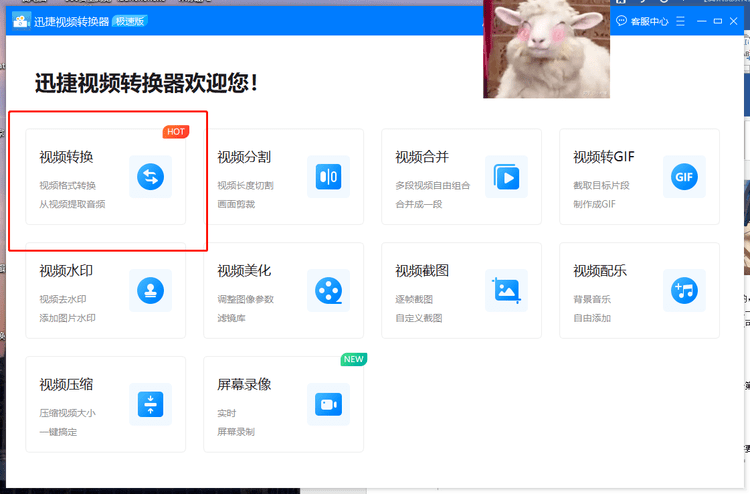
Task: Maximize the 迅捷视频转换器 window
Action: click(x=718, y=21)
